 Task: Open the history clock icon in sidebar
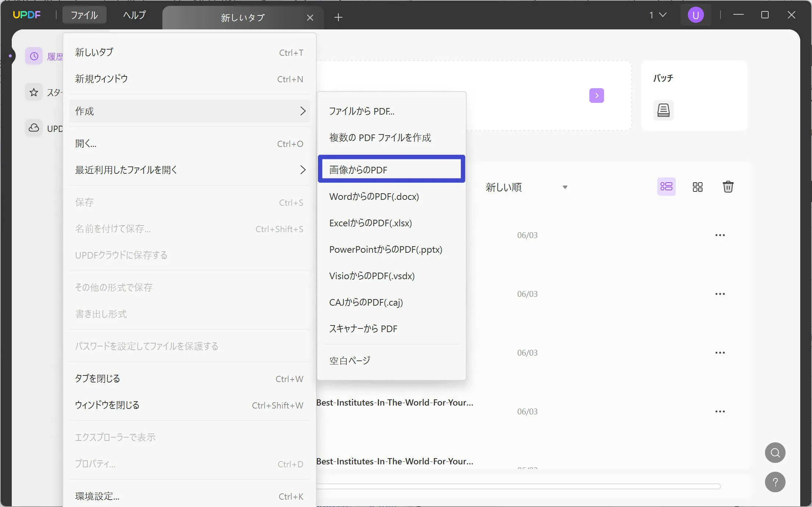pyautogui.click(x=34, y=56)
